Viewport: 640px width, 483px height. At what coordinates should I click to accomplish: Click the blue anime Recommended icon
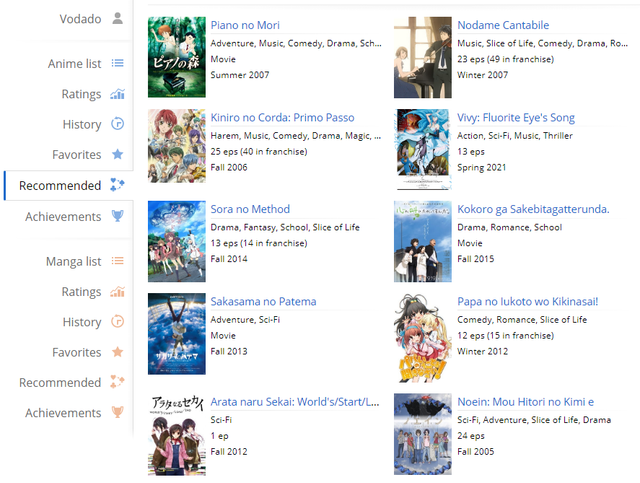118,185
